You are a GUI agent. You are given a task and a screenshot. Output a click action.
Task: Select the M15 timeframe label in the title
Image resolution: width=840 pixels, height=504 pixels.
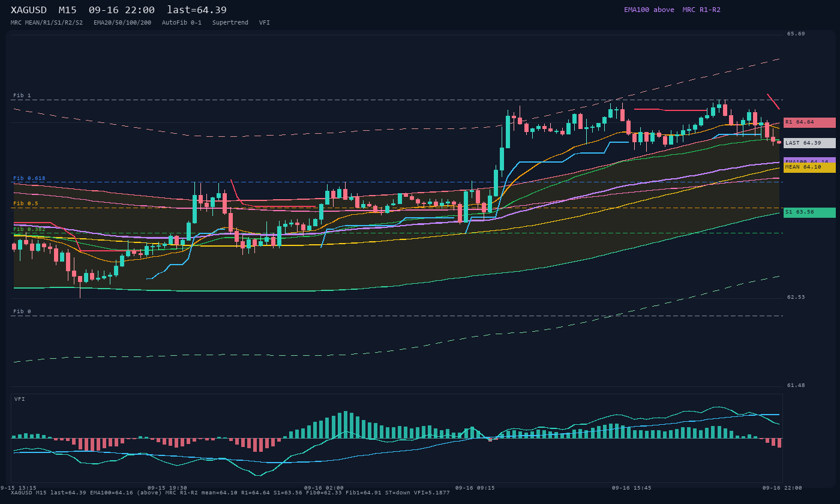[x=67, y=10]
